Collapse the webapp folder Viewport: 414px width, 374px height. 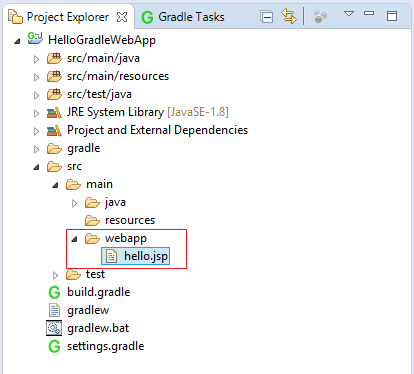[x=75, y=239]
